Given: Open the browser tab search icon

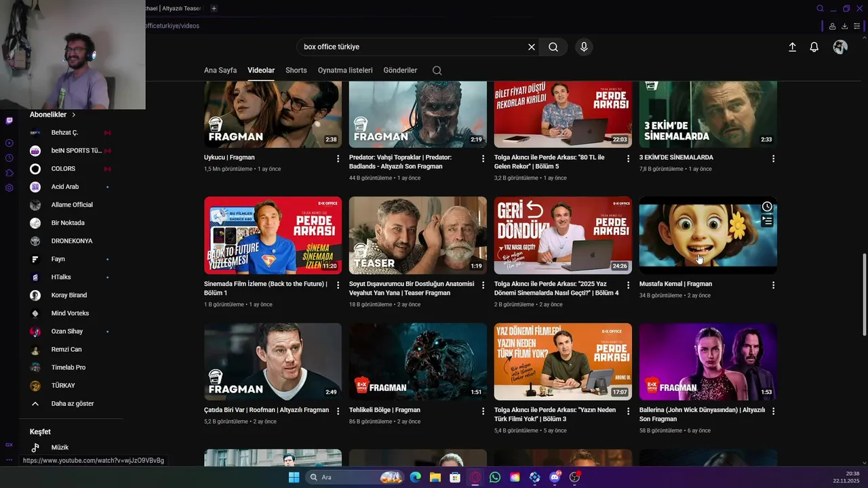Looking at the screenshot, I should [820, 8].
